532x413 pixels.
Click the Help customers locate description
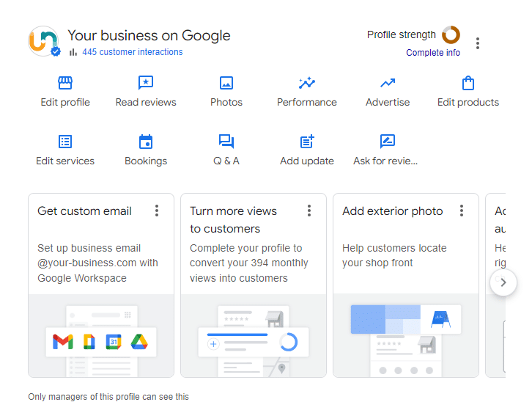394,255
